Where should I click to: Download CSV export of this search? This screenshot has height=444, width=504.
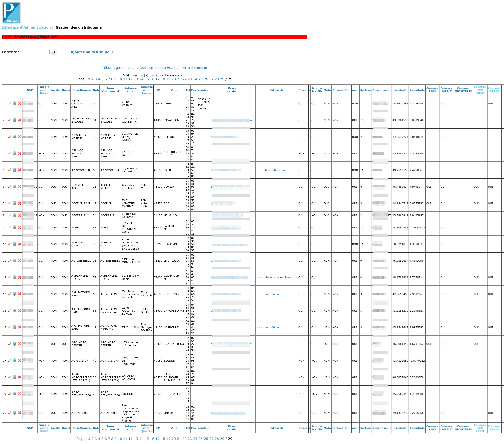[154, 68]
